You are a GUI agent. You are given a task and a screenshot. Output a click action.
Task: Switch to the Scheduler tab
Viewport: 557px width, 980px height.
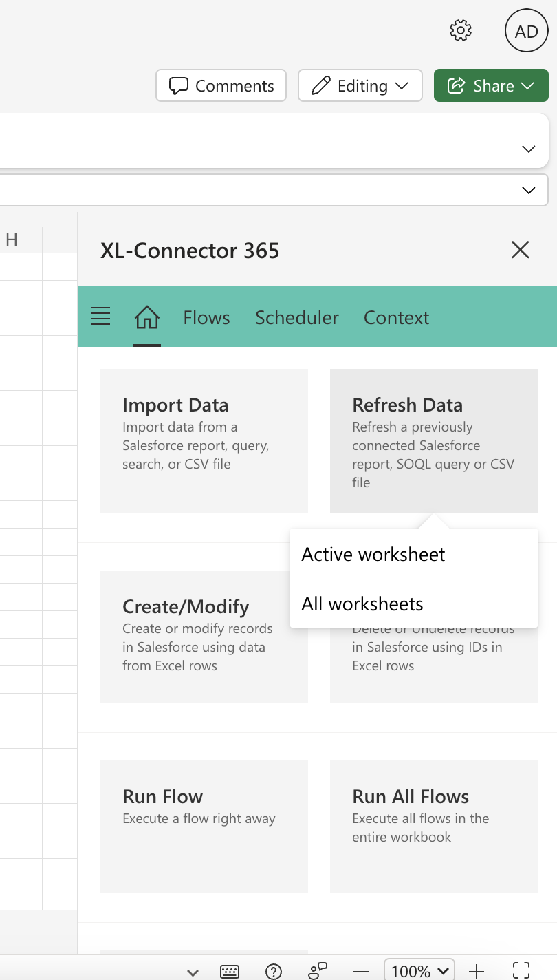tap(297, 317)
